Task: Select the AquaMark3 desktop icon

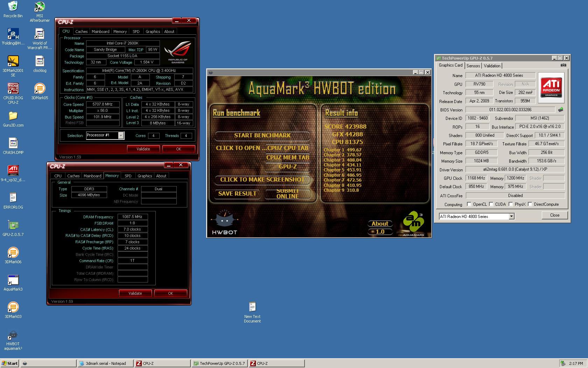Action: click(x=13, y=283)
